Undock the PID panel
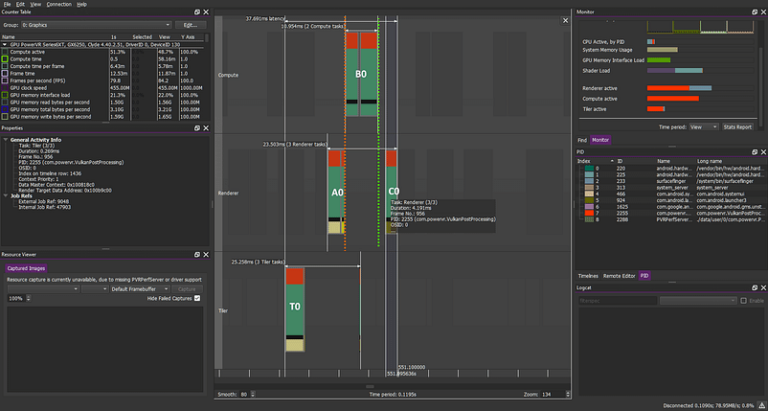 tap(755, 152)
